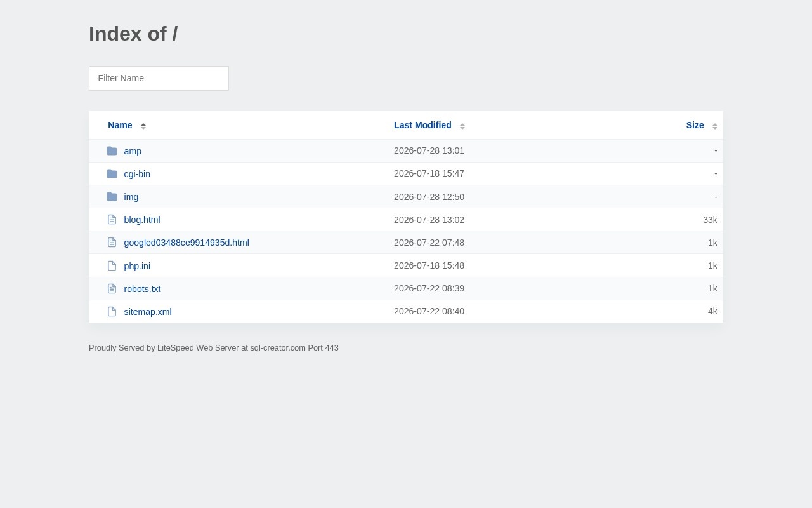812x508 pixels.
Task: Click the cgi-bin folder icon
Action: click(112, 174)
